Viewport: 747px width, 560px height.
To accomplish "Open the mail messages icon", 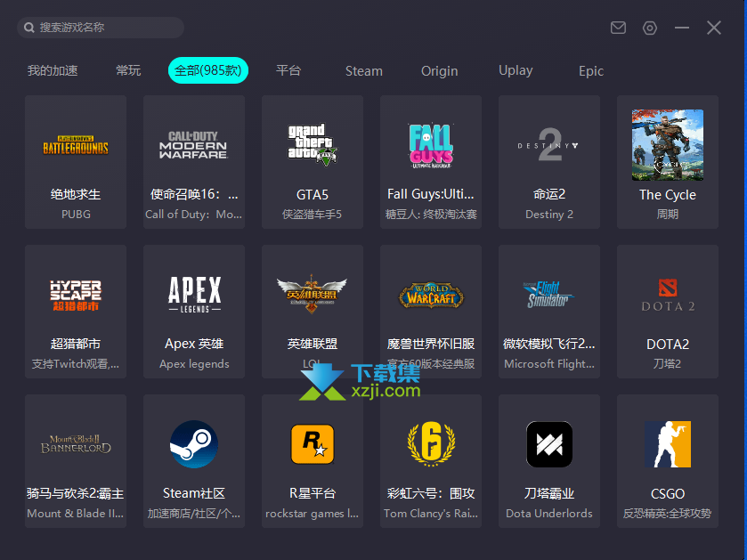I will coord(618,28).
